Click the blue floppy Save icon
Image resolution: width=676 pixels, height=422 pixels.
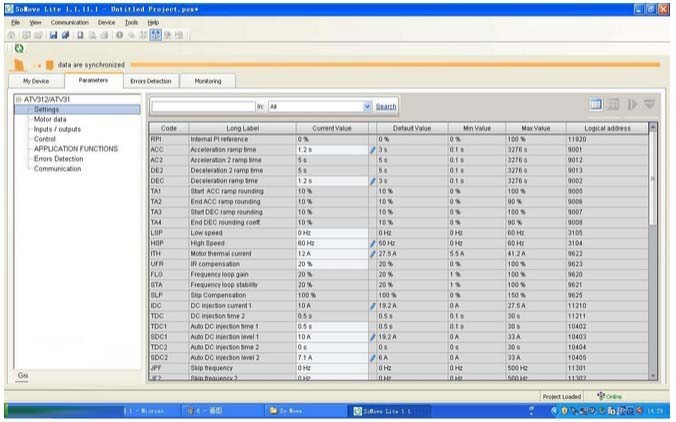tap(53, 35)
